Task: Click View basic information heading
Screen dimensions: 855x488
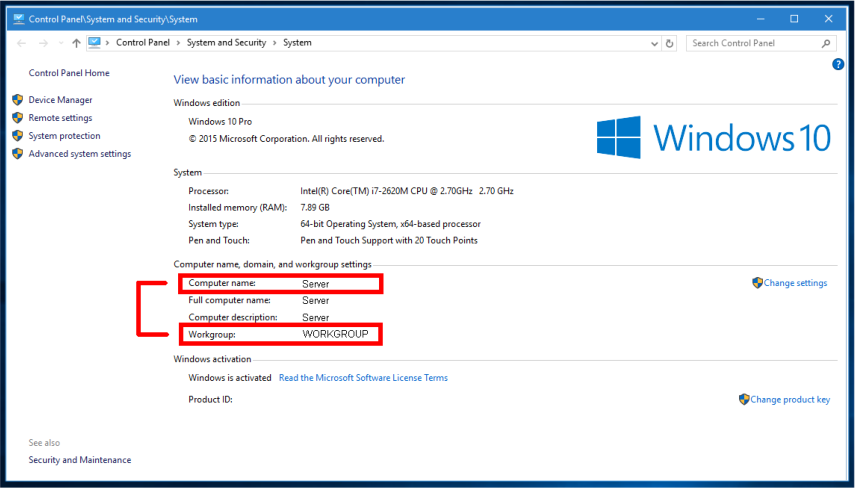Action: tap(289, 80)
